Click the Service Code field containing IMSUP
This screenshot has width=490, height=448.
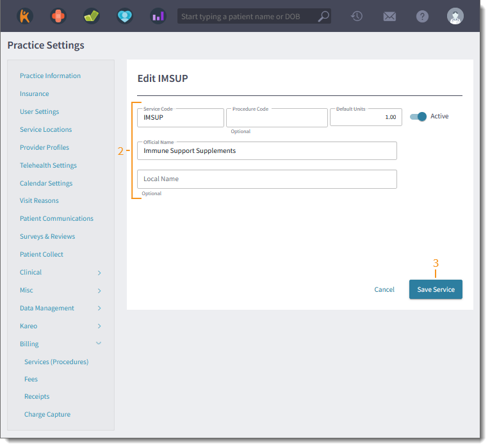point(181,118)
